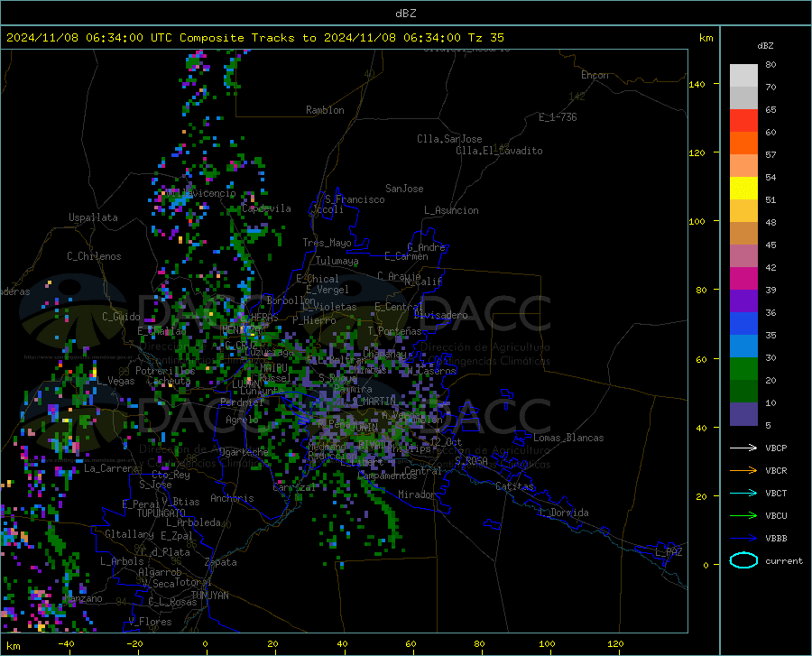Click the L_Vegas place label
Viewport: 812px width, 656px height.
click(115, 381)
